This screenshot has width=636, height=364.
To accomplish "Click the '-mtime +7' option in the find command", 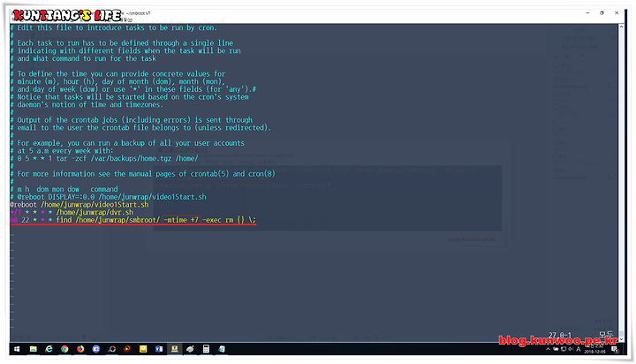I will [x=181, y=220].
